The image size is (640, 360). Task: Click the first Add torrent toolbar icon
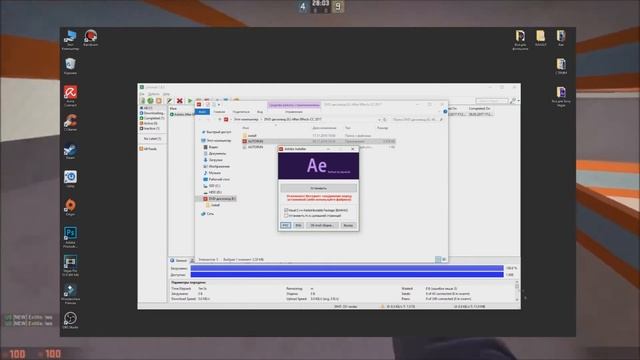142,100
